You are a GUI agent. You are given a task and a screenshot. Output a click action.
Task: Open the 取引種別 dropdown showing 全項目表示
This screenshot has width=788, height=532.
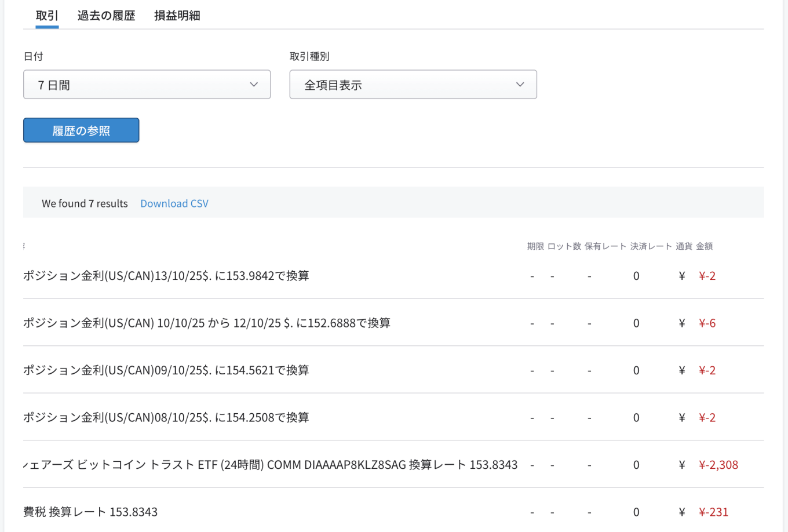tap(413, 85)
